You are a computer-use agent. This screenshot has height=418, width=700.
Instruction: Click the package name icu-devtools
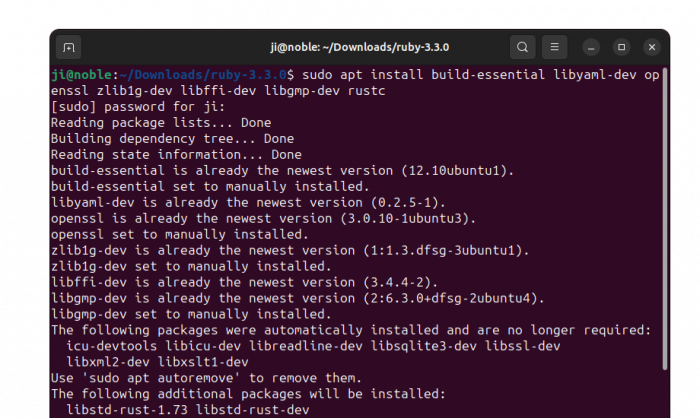[x=113, y=346]
